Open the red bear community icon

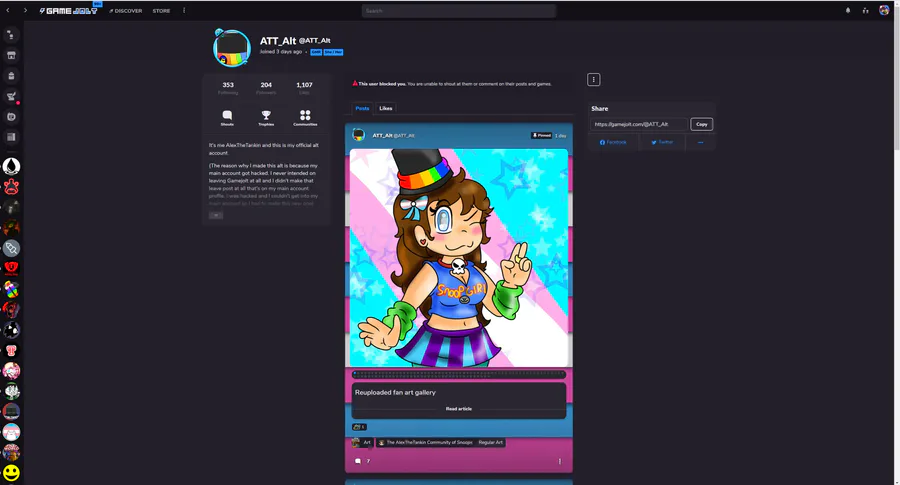pos(11,187)
